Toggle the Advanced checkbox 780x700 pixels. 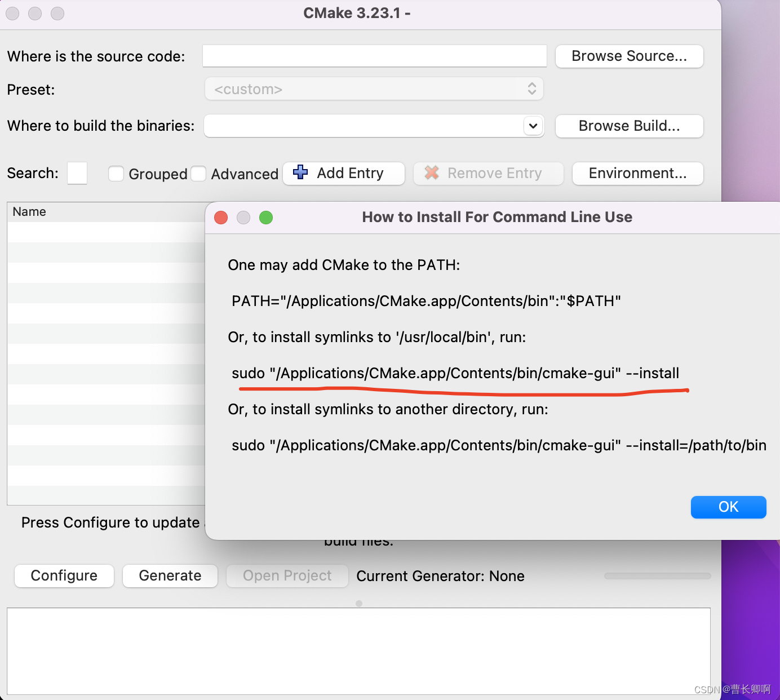198,174
